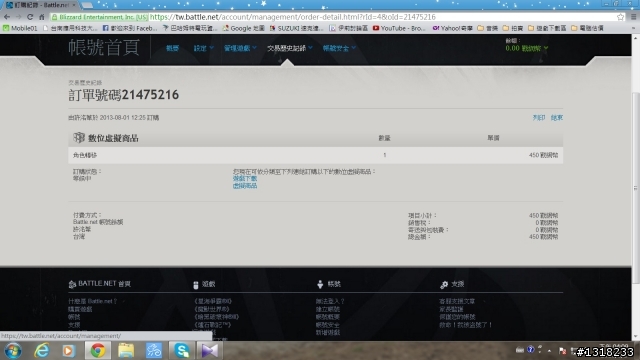
Task: Click the 數位虛擬商品 box icon
Action: pyautogui.click(x=79, y=138)
